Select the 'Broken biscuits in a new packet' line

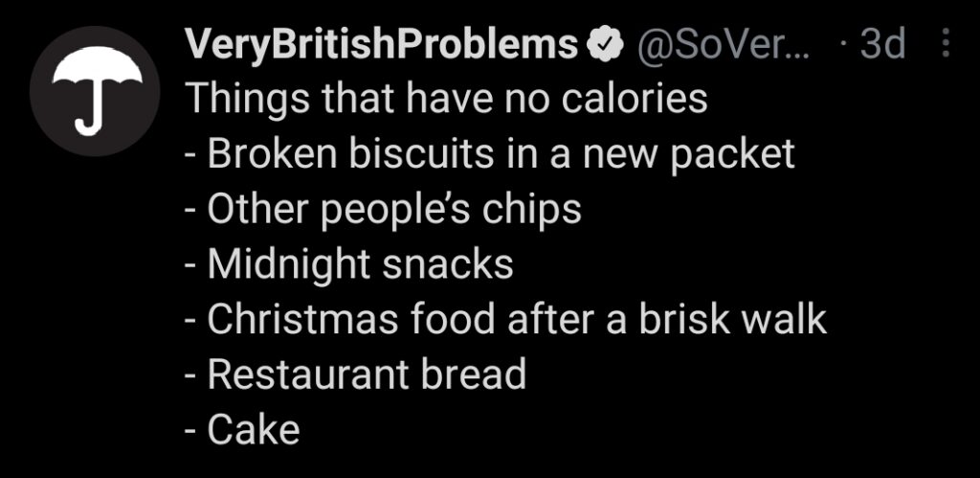[490, 154]
